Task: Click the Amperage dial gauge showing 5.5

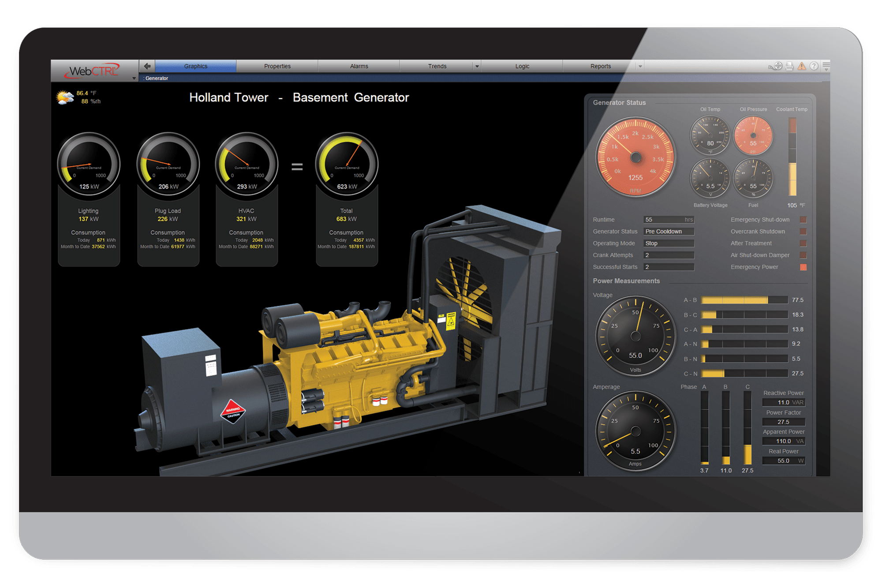Action: click(x=635, y=431)
